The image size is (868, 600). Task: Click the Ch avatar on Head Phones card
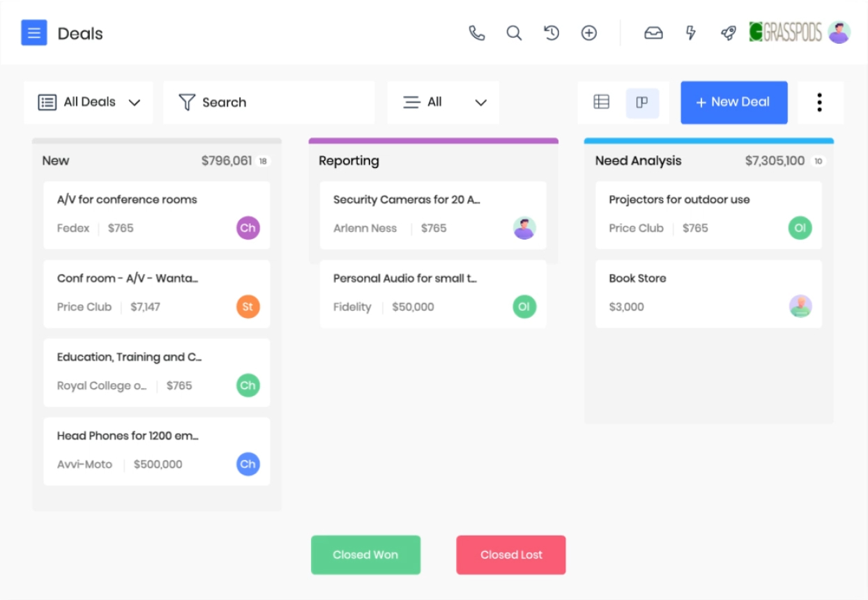pos(248,464)
